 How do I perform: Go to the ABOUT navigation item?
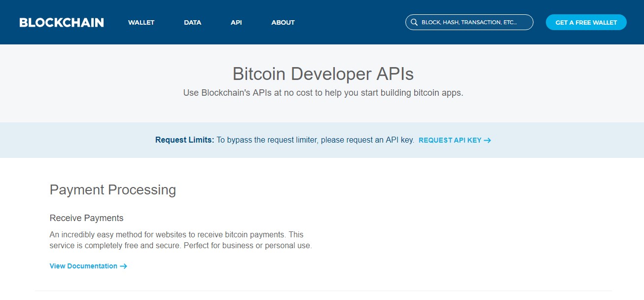coord(283,22)
